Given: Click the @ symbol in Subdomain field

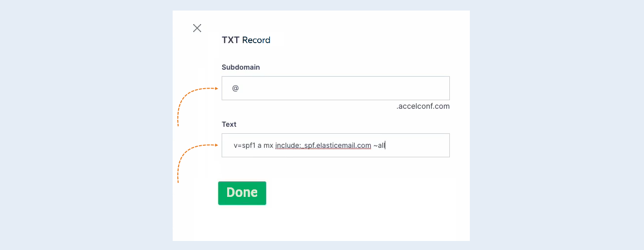Looking at the screenshot, I should tap(235, 88).
